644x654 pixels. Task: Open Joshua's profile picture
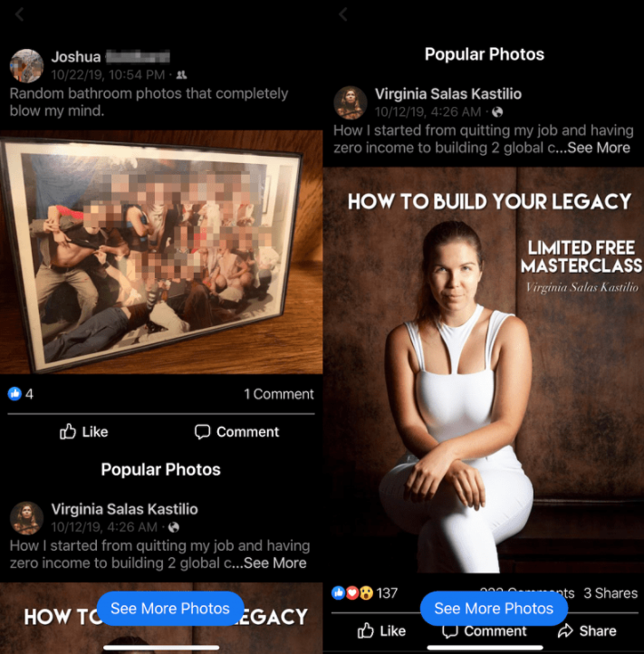click(26, 66)
